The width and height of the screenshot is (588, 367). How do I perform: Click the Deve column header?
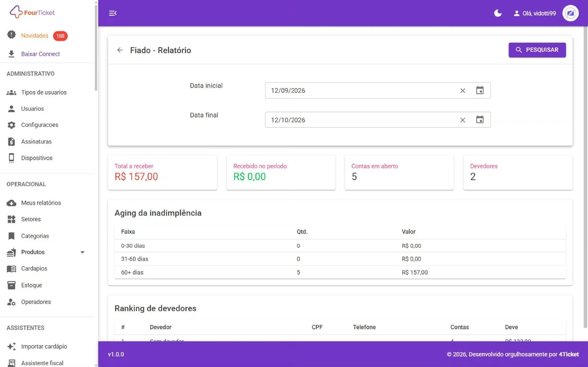point(512,327)
